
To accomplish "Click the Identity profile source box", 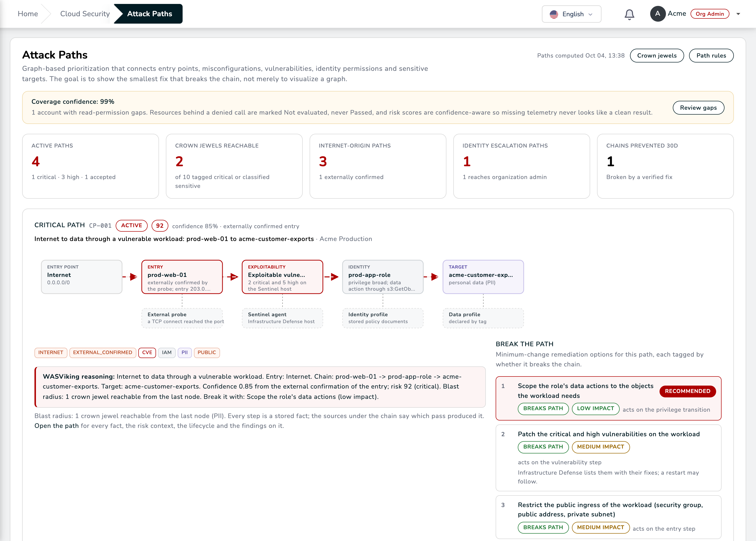I will click(383, 318).
